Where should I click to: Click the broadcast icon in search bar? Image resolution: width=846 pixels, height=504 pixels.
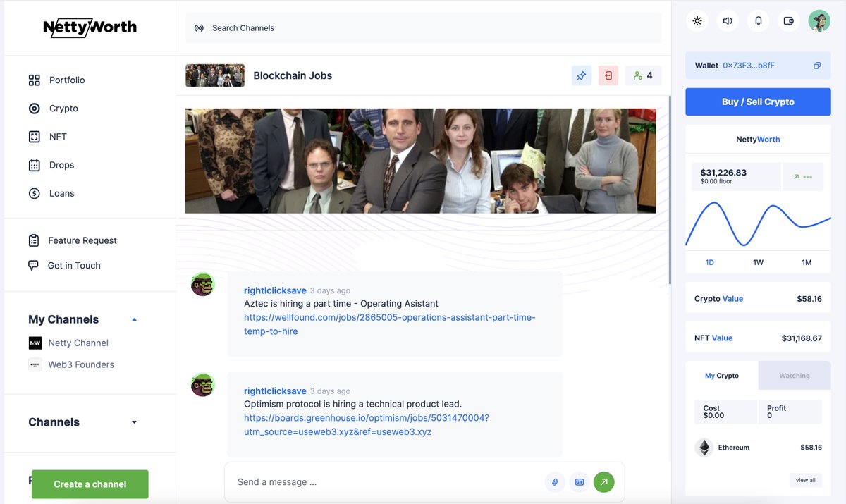click(200, 28)
